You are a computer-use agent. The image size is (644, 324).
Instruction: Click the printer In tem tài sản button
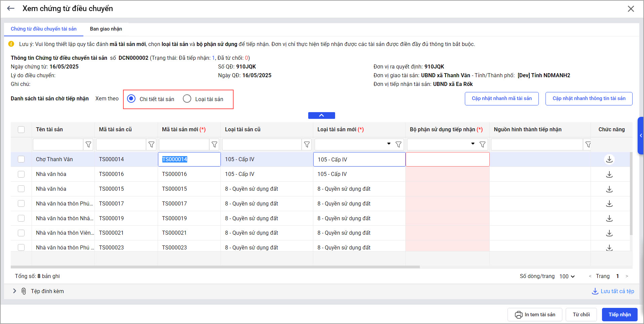[535, 315]
